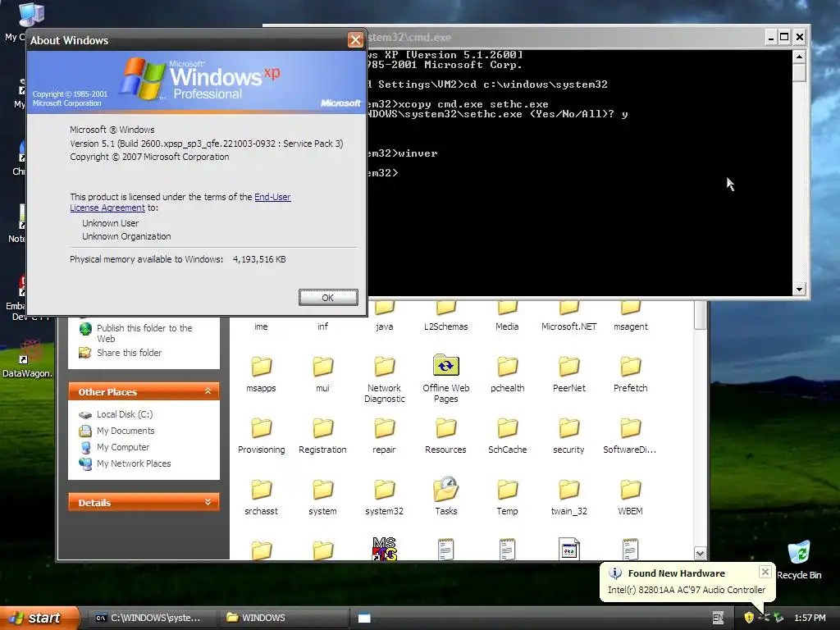Open the Offline Web Pages folder
The width and height of the screenshot is (840, 630).
pyautogui.click(x=445, y=378)
